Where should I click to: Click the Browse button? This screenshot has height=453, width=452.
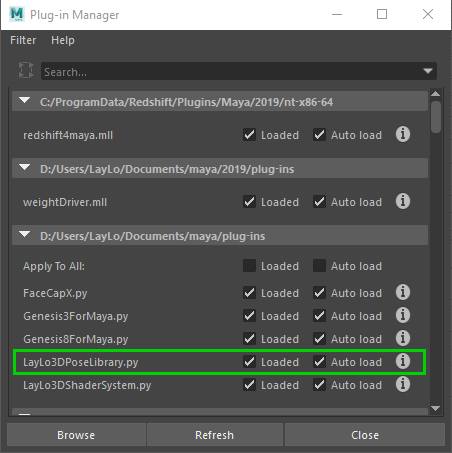point(76,435)
